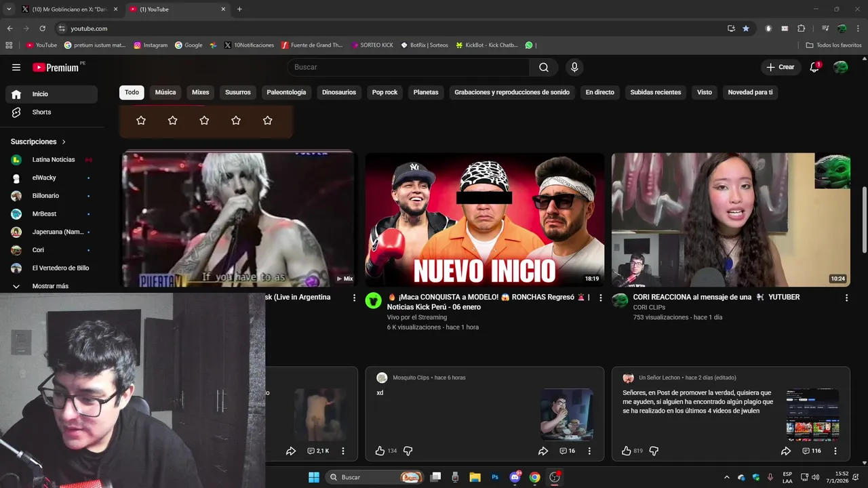Viewport: 868px width, 488px height.
Task: Open the Billonario channel
Action: tap(52, 196)
